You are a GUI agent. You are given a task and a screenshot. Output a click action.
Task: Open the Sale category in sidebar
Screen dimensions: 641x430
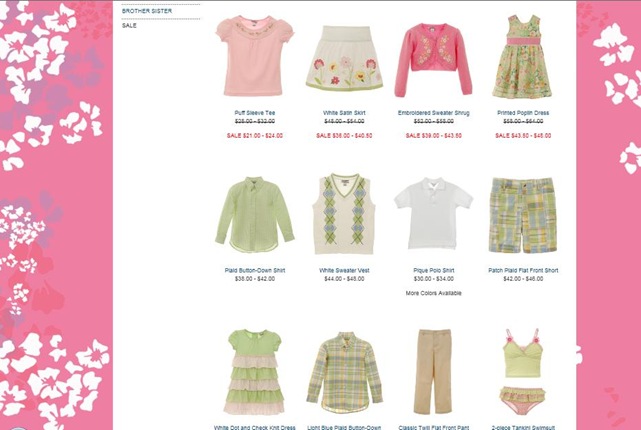[129, 25]
